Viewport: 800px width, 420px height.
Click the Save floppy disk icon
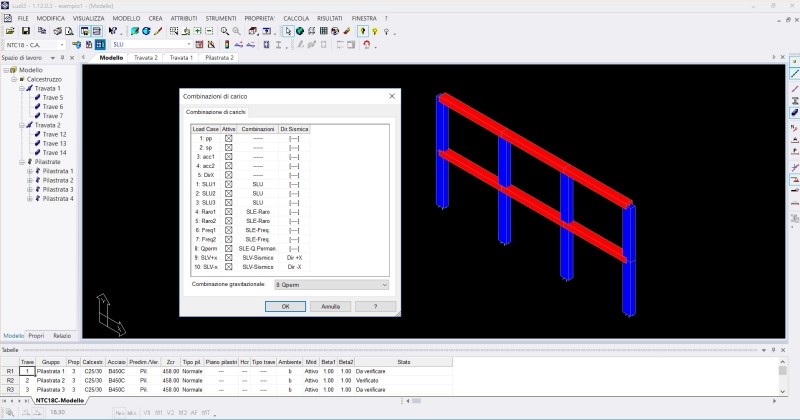coord(24,31)
